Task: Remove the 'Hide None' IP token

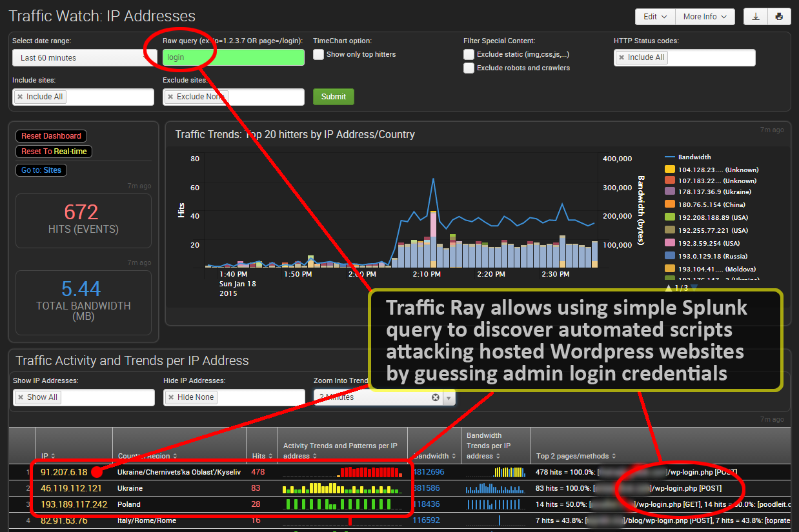Action: coord(171,397)
